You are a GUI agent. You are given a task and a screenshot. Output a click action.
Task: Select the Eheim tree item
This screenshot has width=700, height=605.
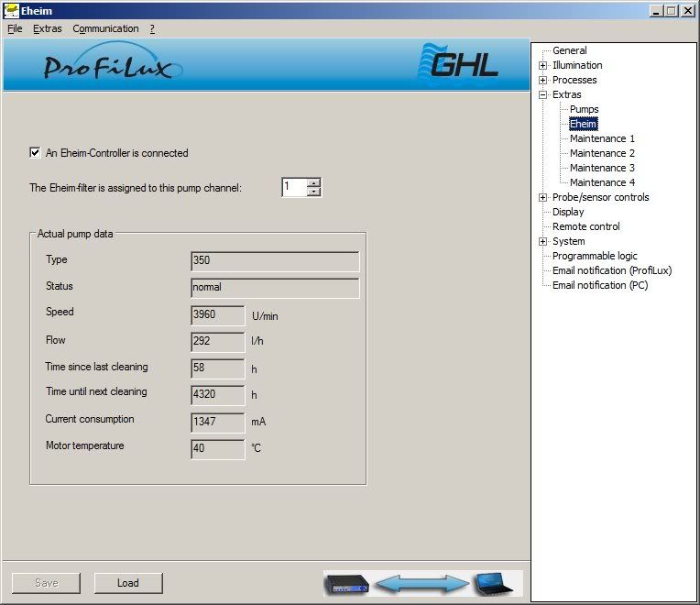tap(583, 124)
